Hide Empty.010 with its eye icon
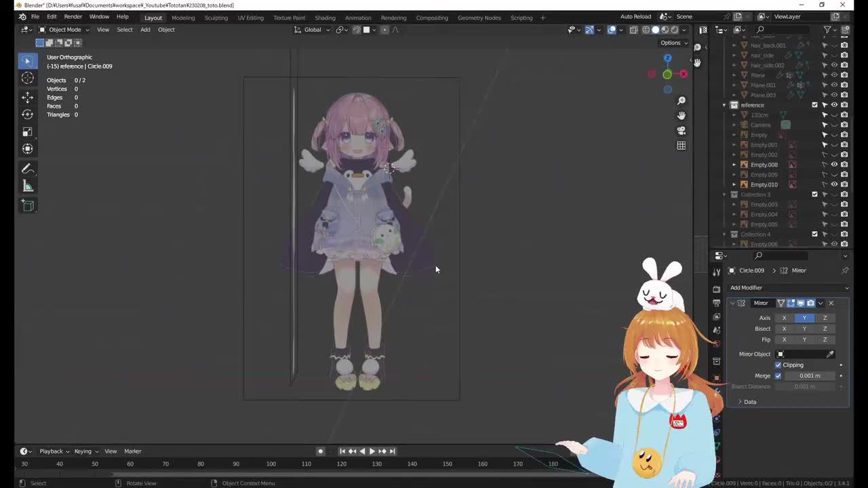The image size is (868, 488). pyautogui.click(x=834, y=184)
